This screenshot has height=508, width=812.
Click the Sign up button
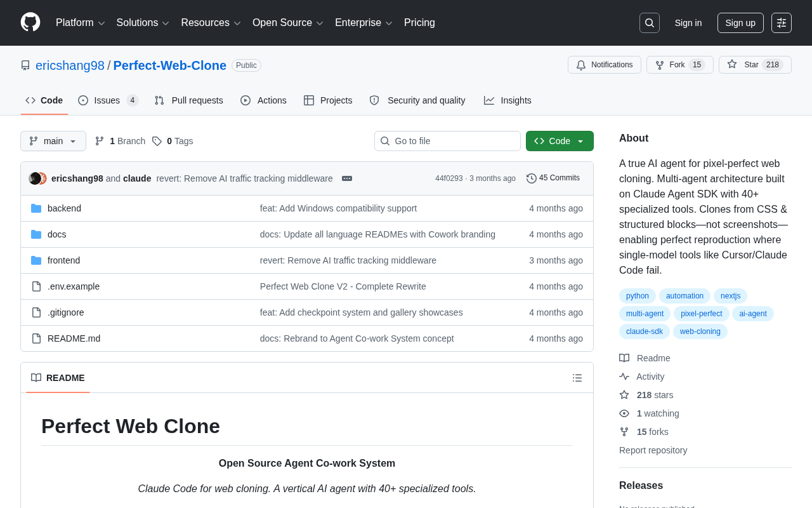pyautogui.click(x=740, y=23)
